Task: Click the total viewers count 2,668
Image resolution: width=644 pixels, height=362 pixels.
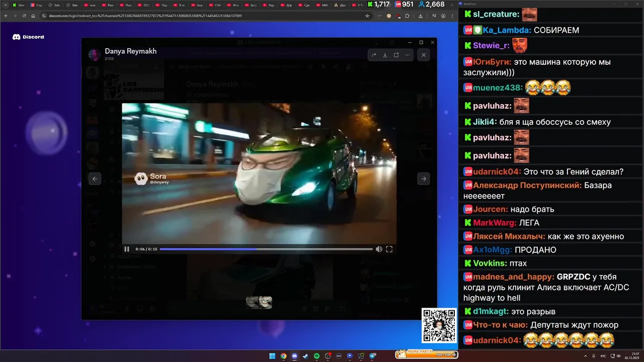Action: coord(431,5)
